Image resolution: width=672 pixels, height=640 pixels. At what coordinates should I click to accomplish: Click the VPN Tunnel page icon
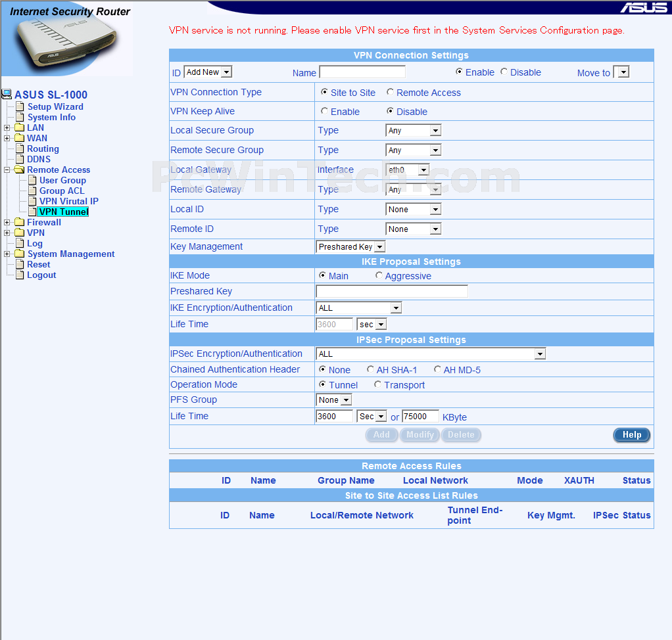[33, 212]
